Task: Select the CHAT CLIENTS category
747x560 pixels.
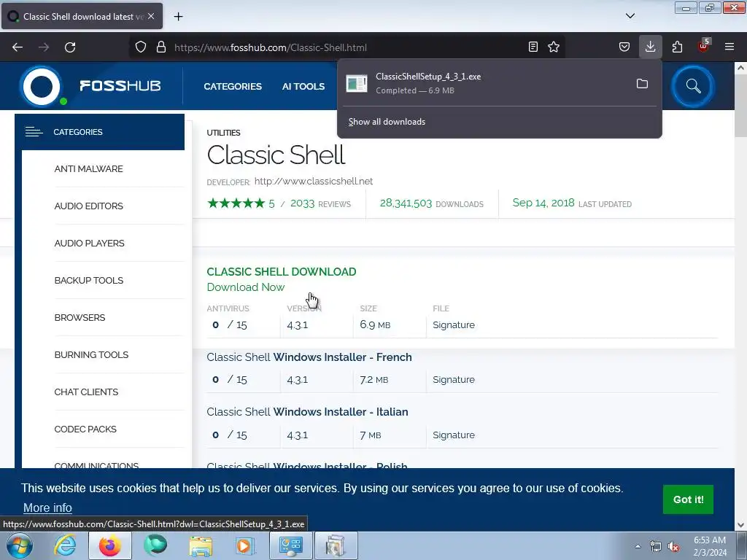Action: click(x=86, y=392)
